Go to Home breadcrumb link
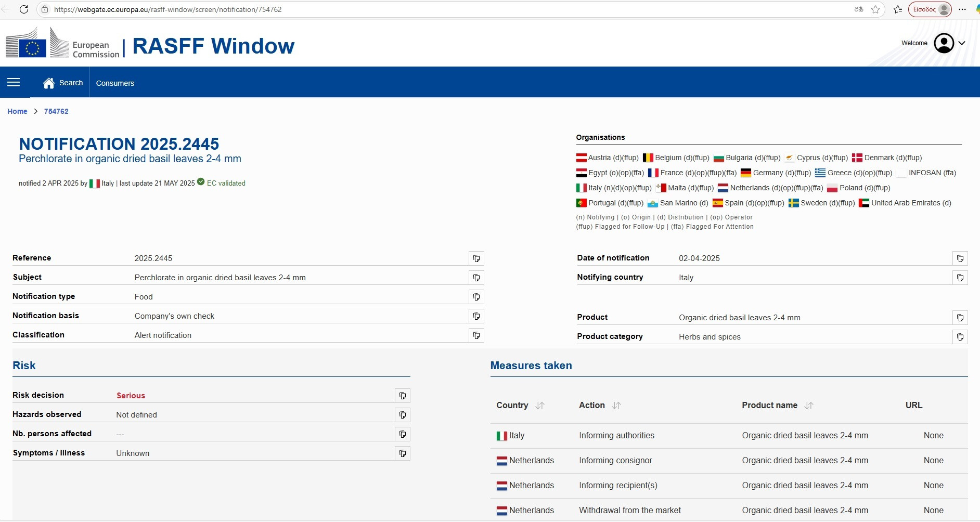This screenshot has height=522, width=980. coord(17,111)
